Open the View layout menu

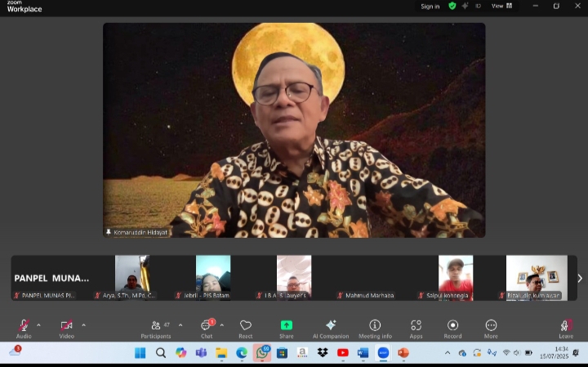(x=501, y=6)
